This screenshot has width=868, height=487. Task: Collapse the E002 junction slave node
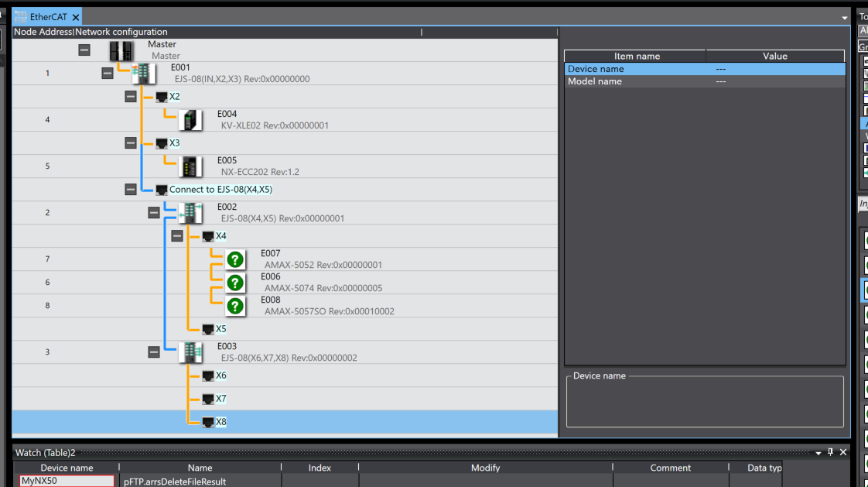point(154,213)
